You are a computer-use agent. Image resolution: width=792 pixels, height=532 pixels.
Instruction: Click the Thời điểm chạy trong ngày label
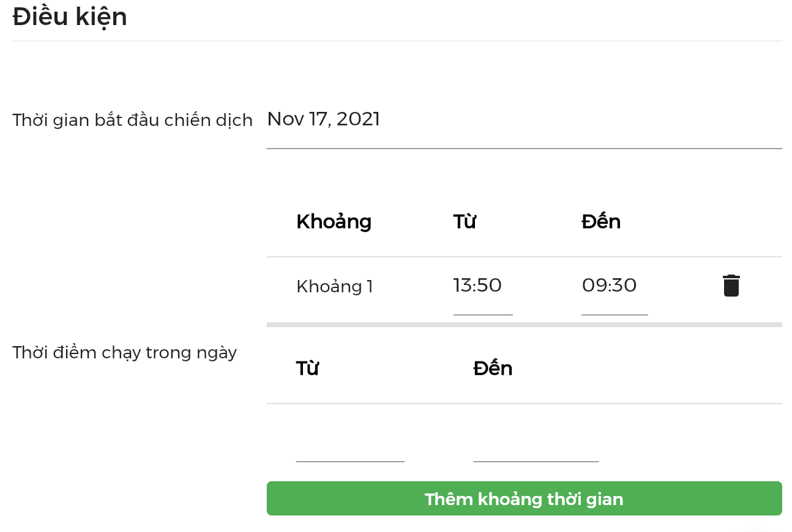124,353
